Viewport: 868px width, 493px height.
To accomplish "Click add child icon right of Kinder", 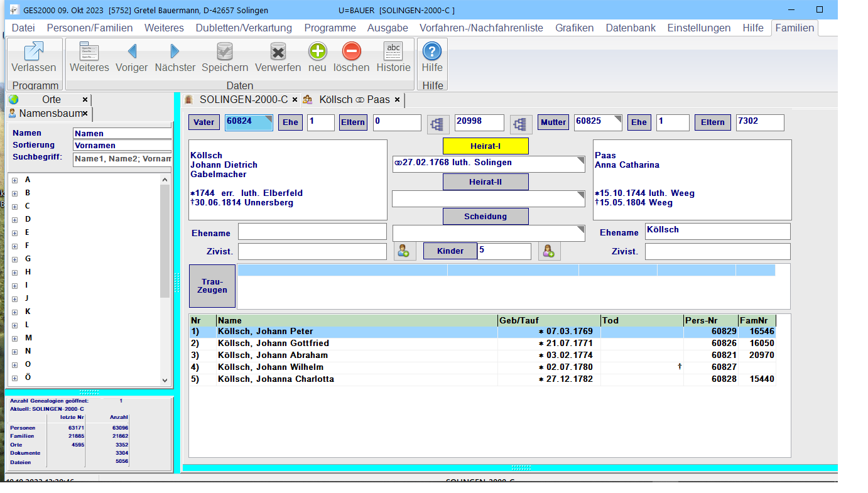I will (550, 251).
